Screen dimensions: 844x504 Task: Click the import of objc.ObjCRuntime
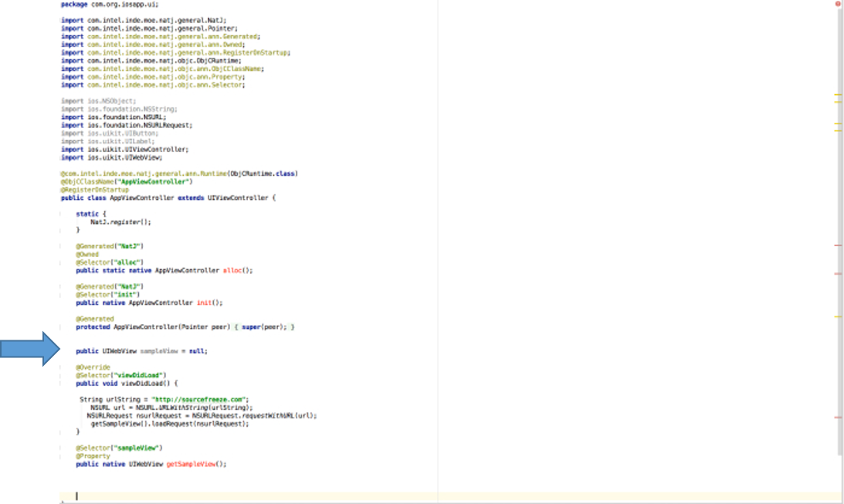pyautogui.click(x=151, y=61)
